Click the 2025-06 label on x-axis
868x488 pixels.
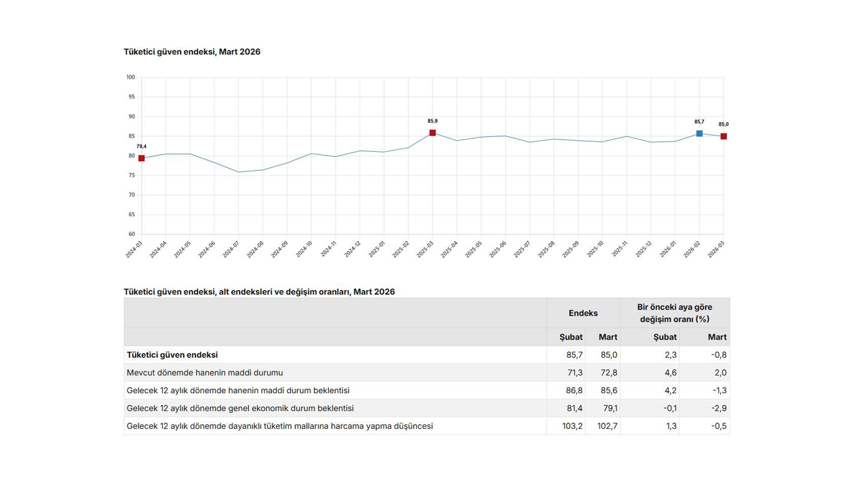point(498,249)
